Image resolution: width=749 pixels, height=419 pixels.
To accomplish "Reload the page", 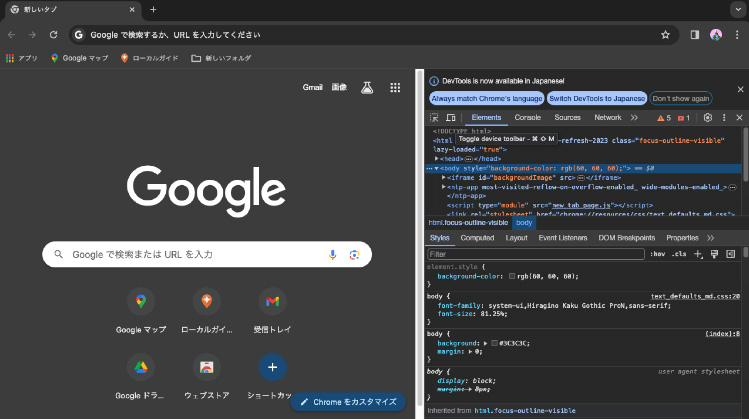I will pyautogui.click(x=54, y=35).
